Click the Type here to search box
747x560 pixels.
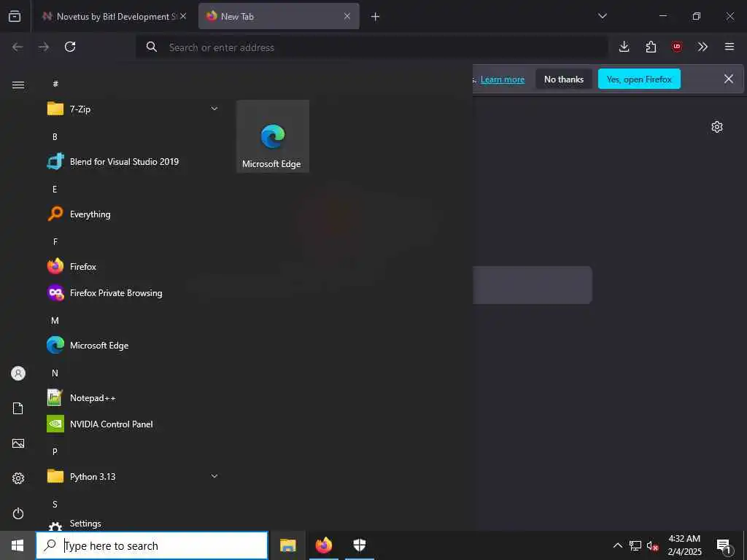(x=152, y=545)
